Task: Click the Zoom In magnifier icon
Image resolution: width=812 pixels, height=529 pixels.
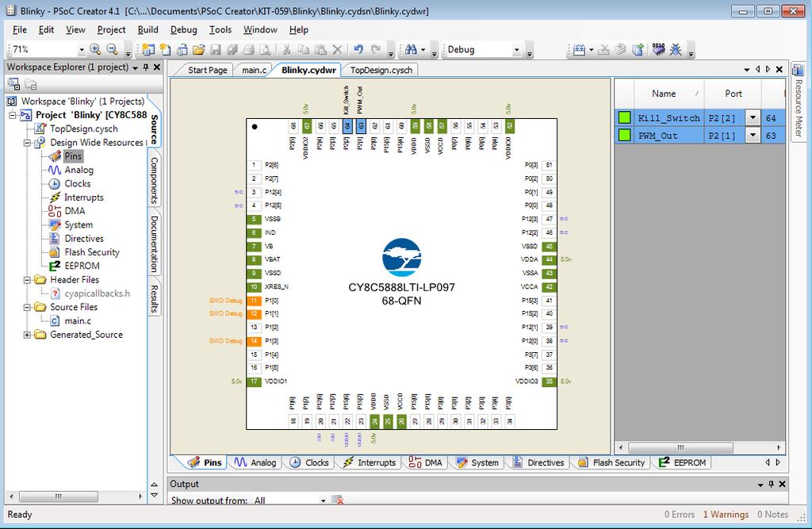Action: pyautogui.click(x=95, y=49)
